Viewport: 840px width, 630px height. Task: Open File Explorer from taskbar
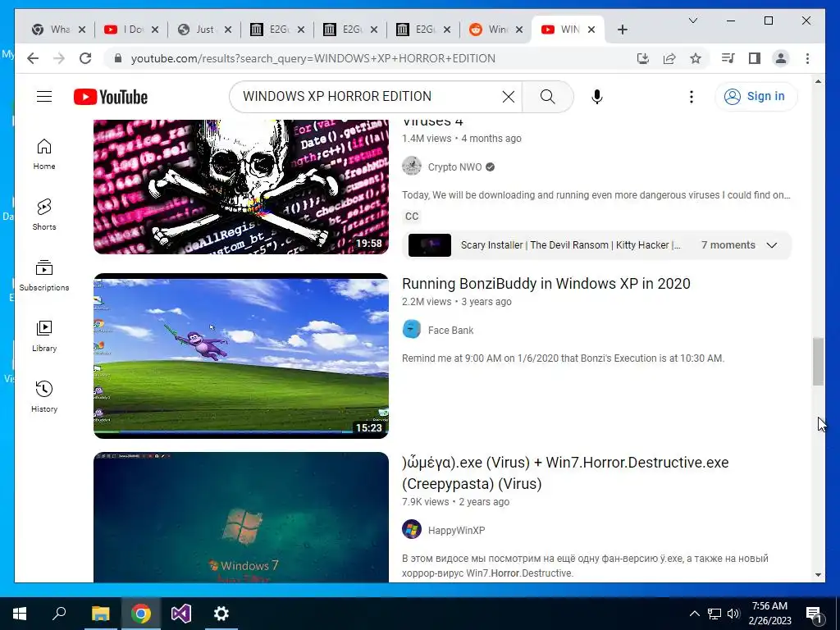coord(100,614)
